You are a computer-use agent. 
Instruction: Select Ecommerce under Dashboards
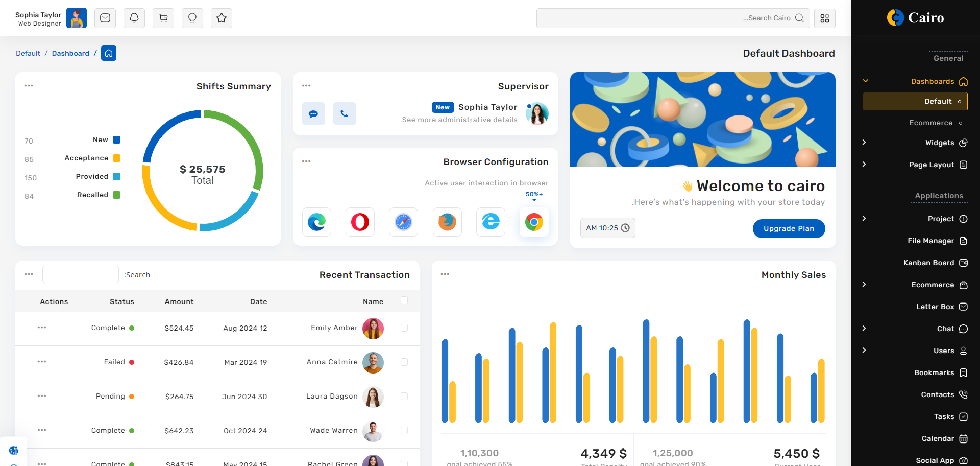930,123
